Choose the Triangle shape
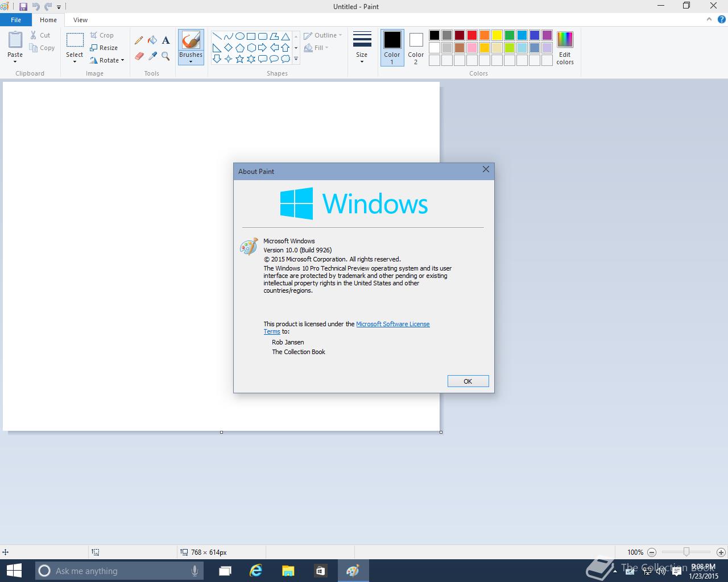The height and width of the screenshot is (582, 728). click(x=286, y=36)
